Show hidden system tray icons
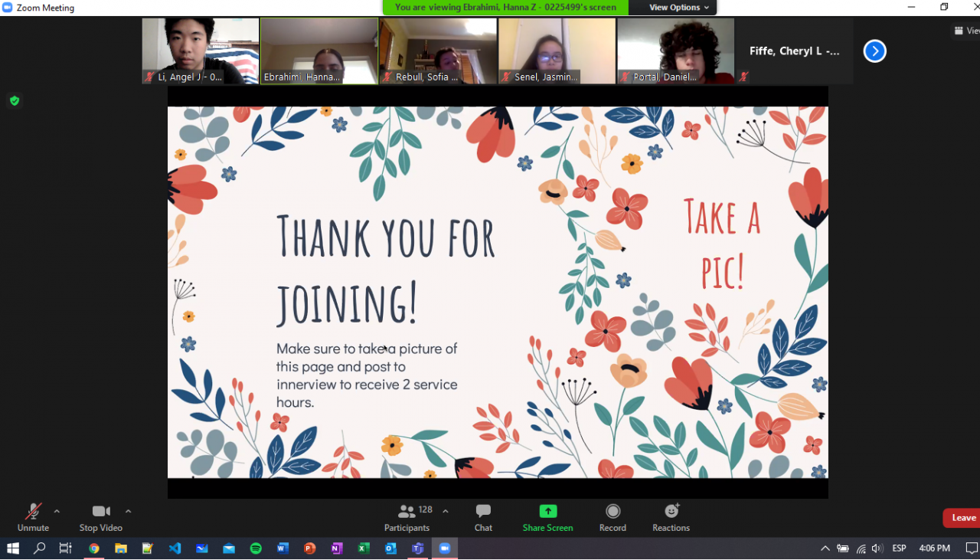Screen dimensions: 980x560 825,549
